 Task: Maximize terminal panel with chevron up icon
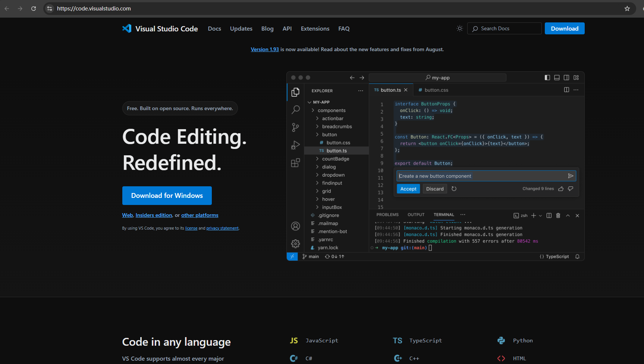[568, 215]
